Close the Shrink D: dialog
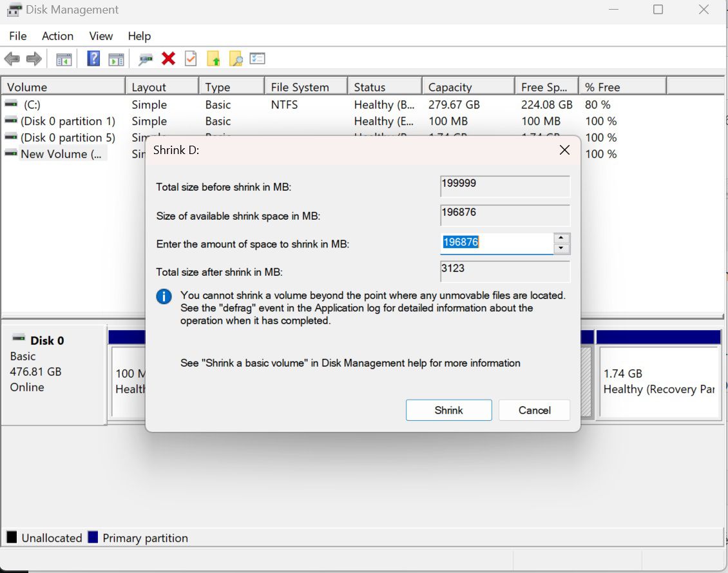 pos(564,150)
